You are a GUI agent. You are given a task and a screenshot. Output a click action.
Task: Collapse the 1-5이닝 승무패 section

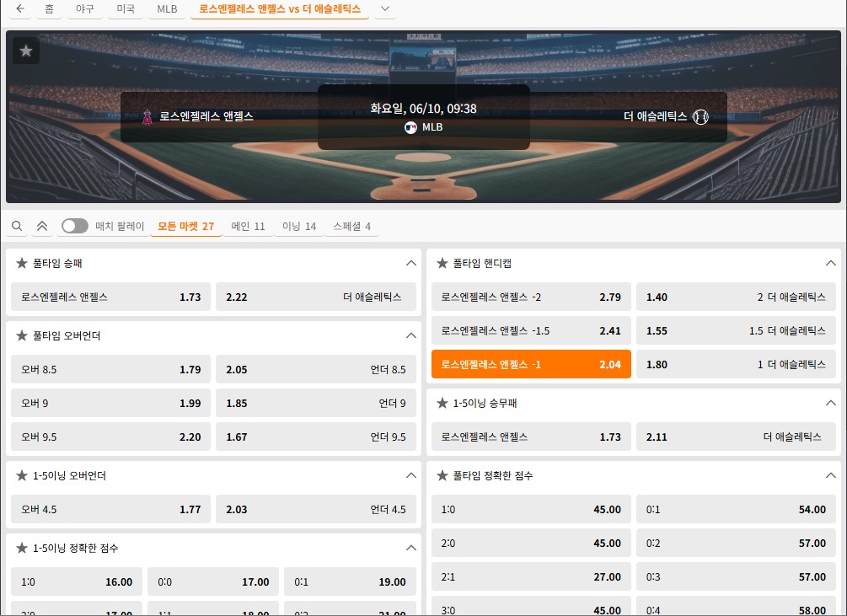(831, 403)
